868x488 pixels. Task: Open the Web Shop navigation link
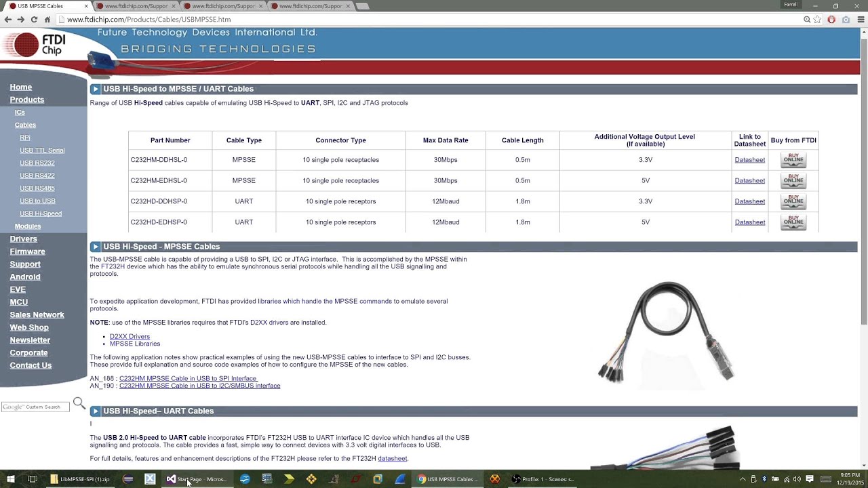pyautogui.click(x=29, y=327)
